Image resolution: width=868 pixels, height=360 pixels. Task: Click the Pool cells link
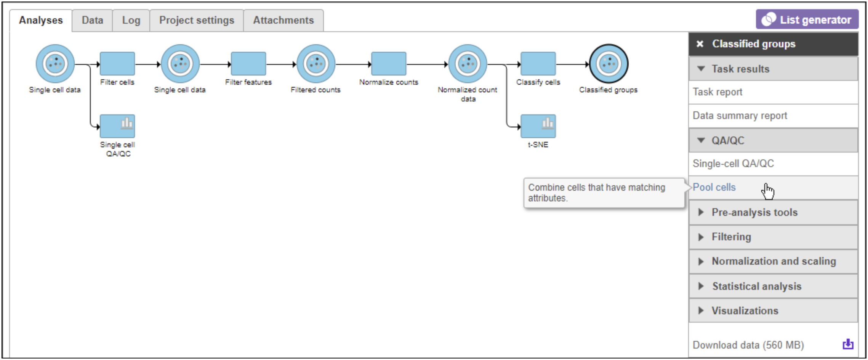pyautogui.click(x=714, y=187)
